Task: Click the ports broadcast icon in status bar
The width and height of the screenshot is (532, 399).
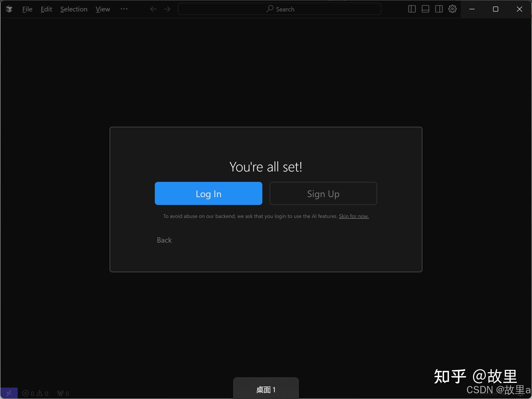Action: pyautogui.click(x=60, y=393)
